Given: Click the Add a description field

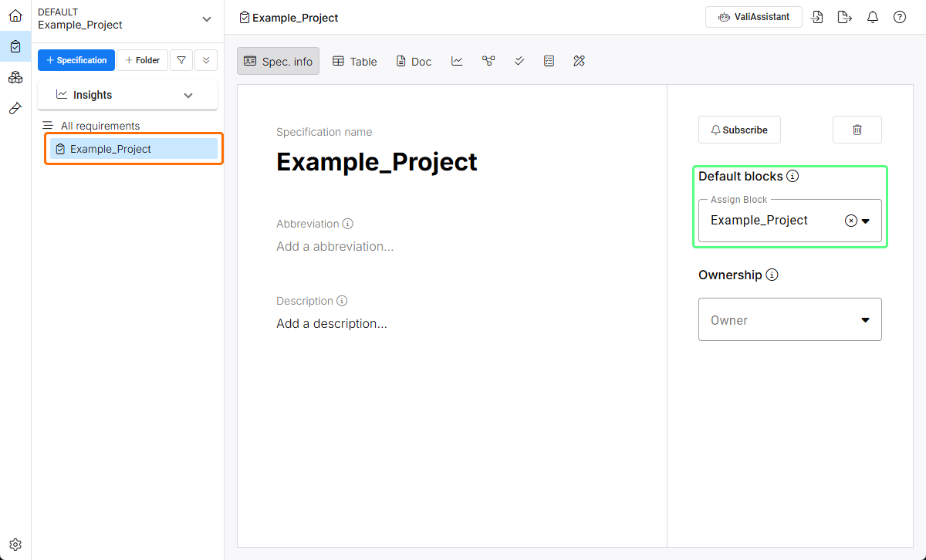Looking at the screenshot, I should (332, 324).
